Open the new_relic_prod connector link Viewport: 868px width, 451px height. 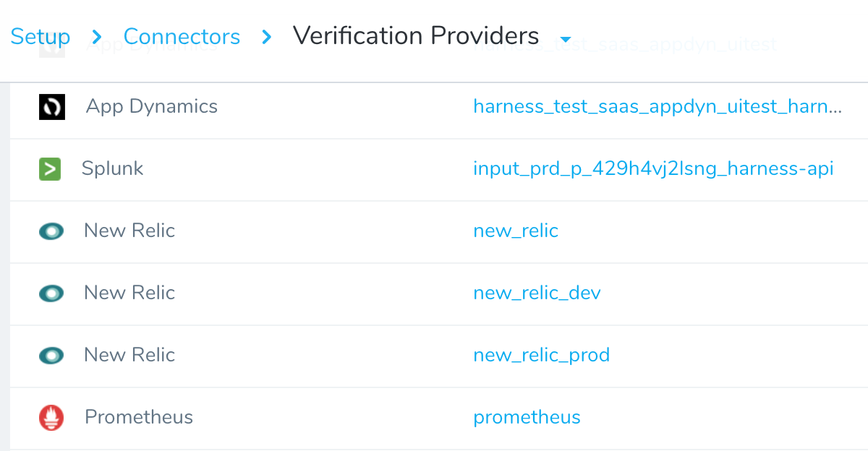coord(541,356)
